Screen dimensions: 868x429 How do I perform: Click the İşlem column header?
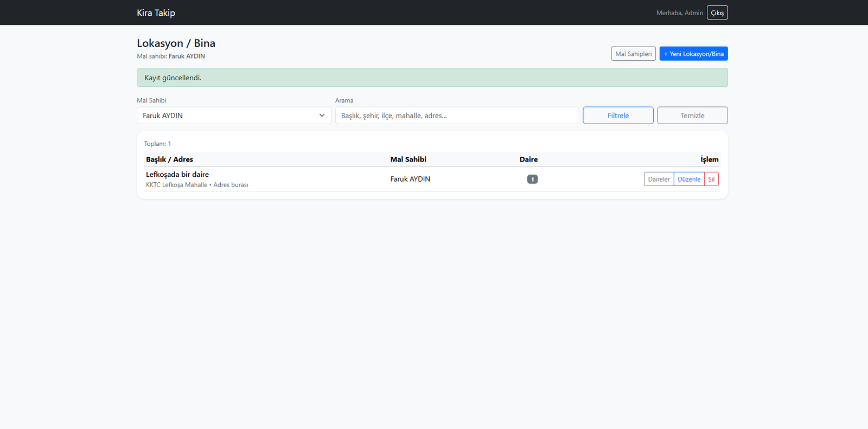[709, 159]
